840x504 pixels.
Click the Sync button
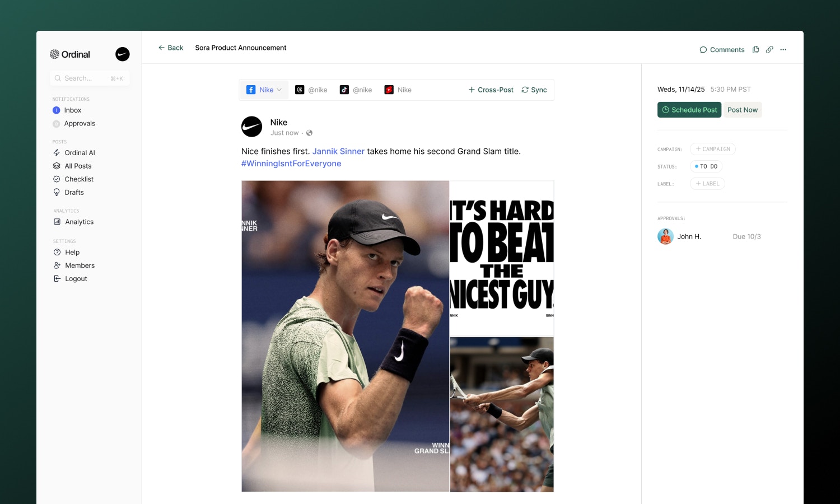534,90
